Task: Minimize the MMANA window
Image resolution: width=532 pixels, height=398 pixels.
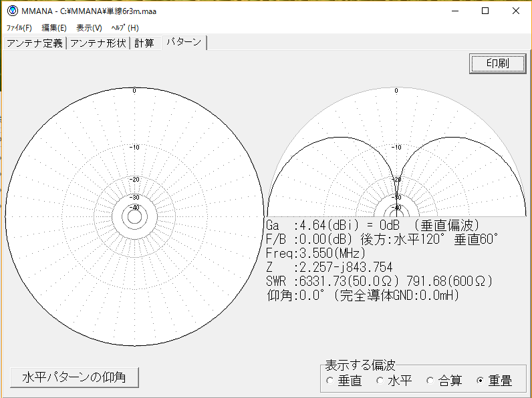Action: pos(455,11)
